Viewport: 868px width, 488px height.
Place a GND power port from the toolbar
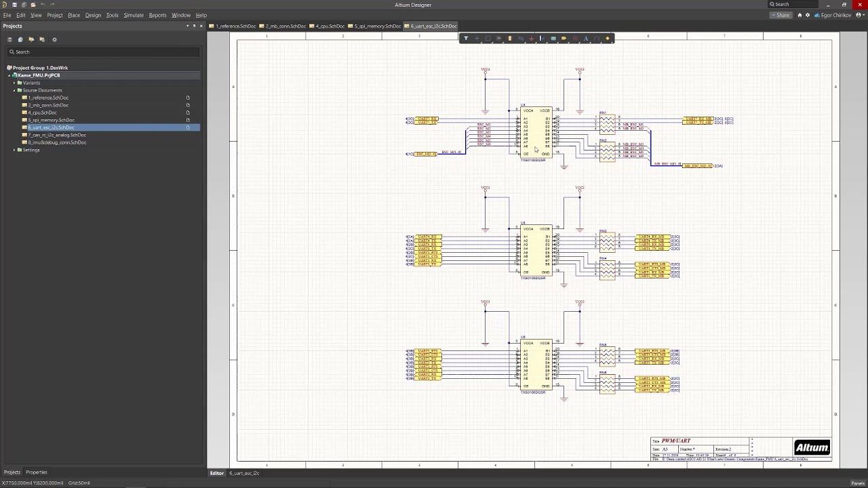coord(531,38)
